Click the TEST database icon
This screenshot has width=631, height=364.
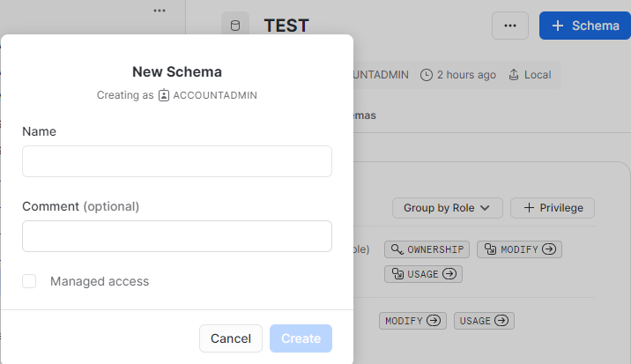click(x=235, y=26)
